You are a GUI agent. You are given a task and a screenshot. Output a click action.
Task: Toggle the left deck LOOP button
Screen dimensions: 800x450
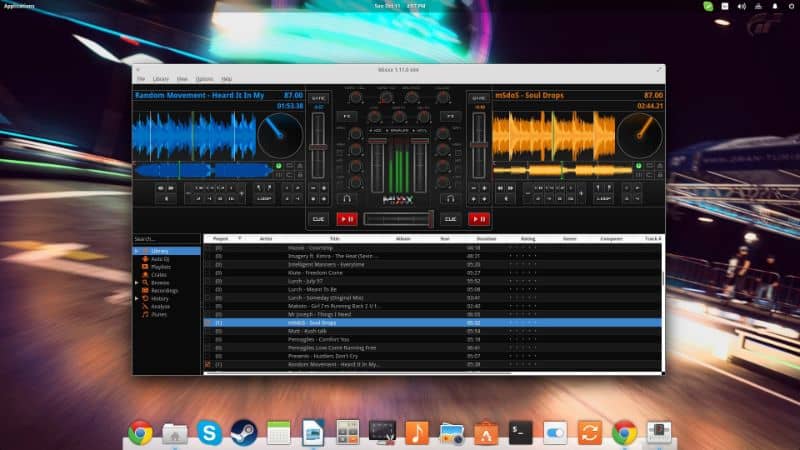point(265,198)
